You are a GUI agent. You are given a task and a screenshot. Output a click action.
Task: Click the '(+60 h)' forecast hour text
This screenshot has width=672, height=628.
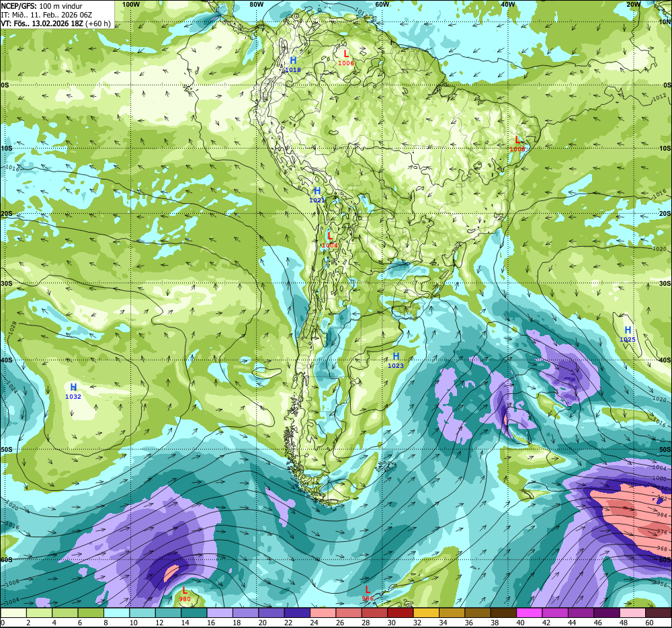pos(97,23)
